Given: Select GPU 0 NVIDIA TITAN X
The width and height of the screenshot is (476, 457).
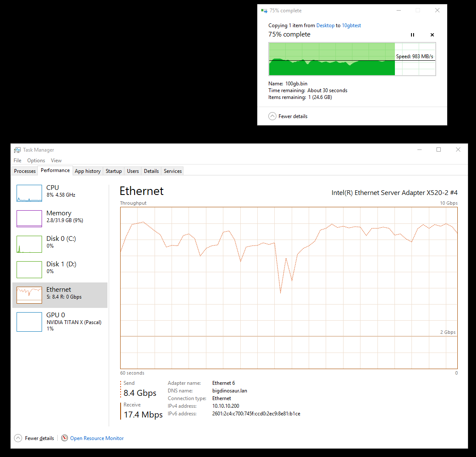Looking at the screenshot, I should click(60, 322).
